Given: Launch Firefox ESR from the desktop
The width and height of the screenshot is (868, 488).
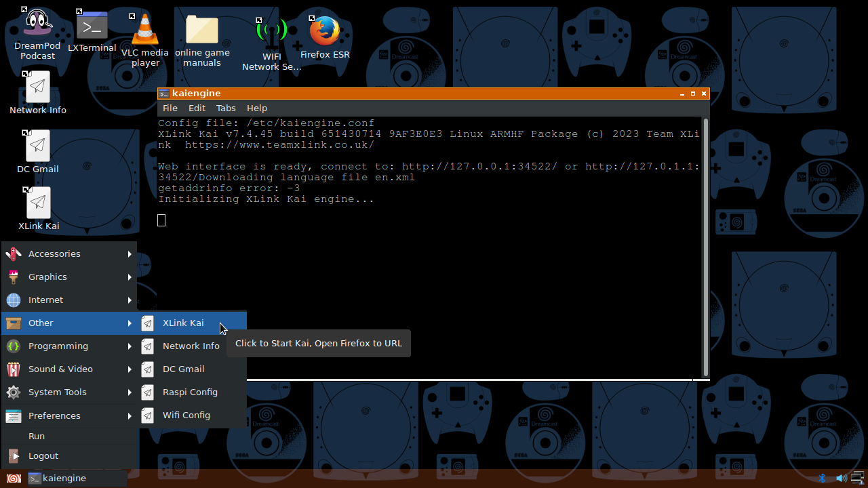Looking at the screenshot, I should click(x=325, y=38).
